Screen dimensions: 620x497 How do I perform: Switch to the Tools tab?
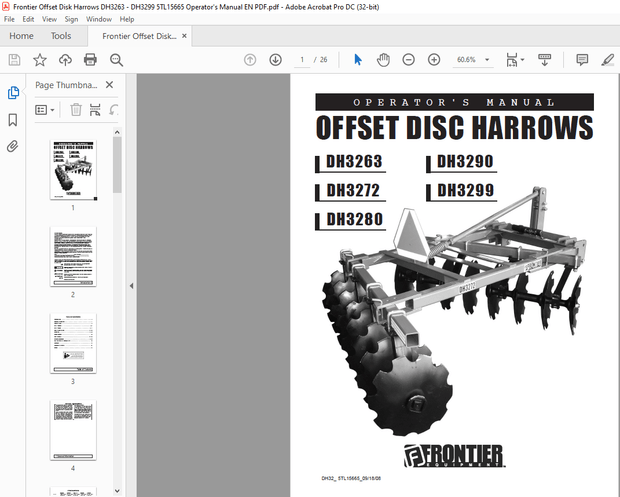pos(61,36)
